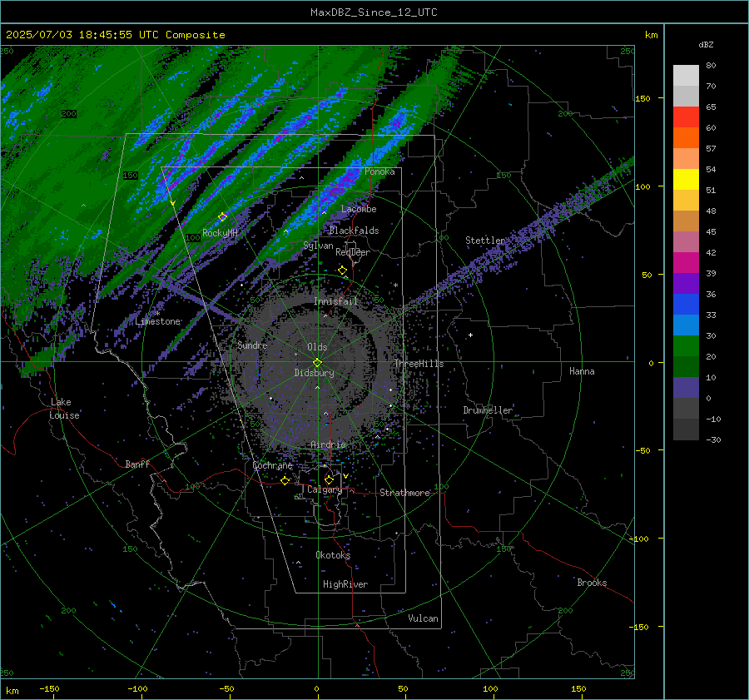The width and height of the screenshot is (749, 700).
Task: Click the dBZ legend heading
Action: 706,44
